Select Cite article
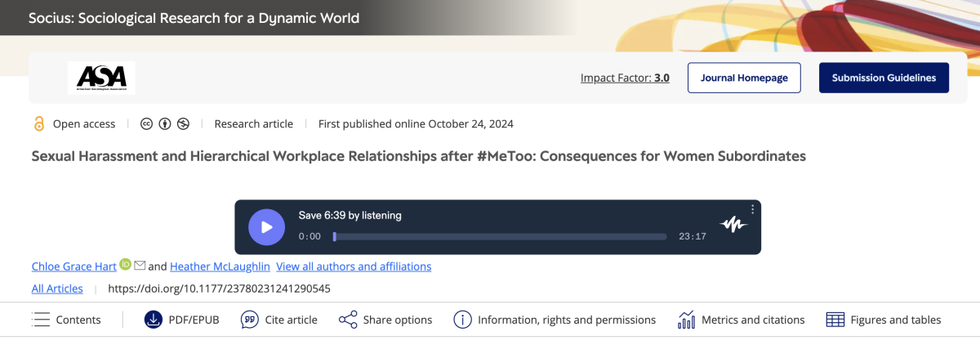Image resolution: width=980 pixels, height=345 pixels. (278, 320)
